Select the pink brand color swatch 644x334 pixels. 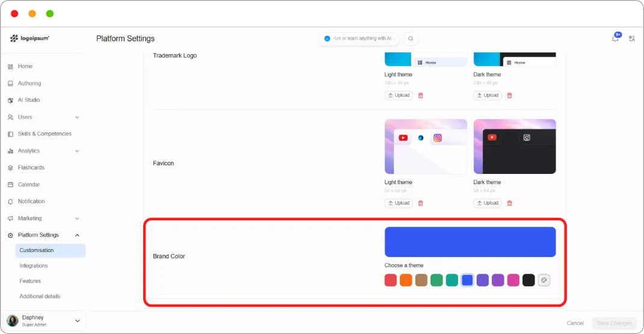point(514,280)
